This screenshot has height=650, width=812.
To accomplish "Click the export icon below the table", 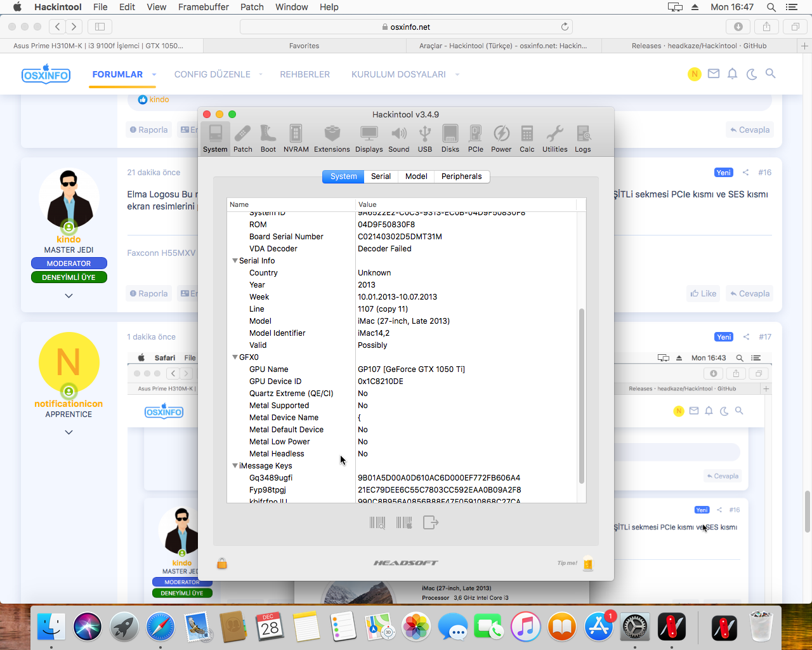I will tap(431, 522).
